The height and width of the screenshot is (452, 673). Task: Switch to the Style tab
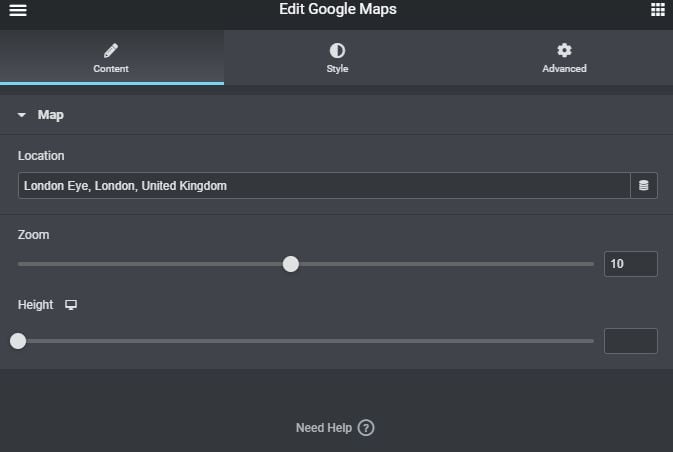337,58
